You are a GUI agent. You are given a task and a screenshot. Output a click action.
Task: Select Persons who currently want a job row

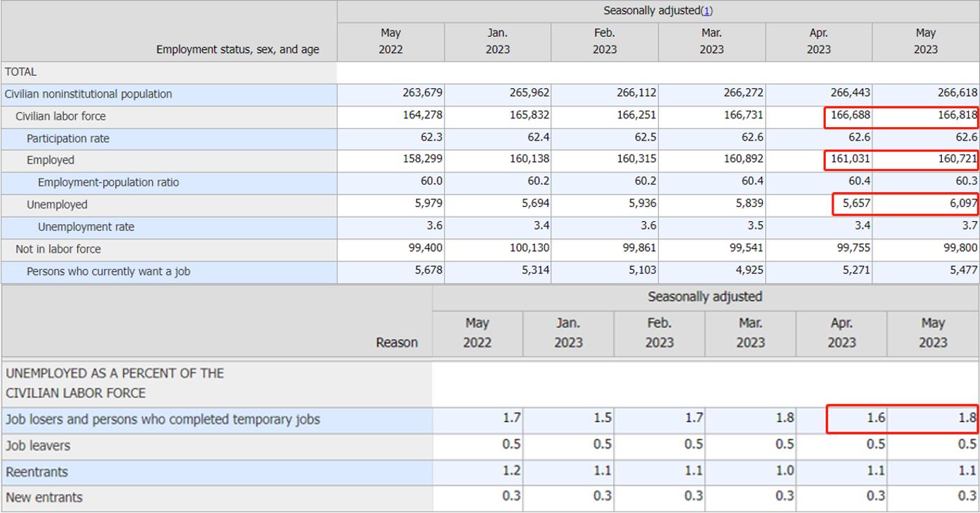[x=108, y=271]
